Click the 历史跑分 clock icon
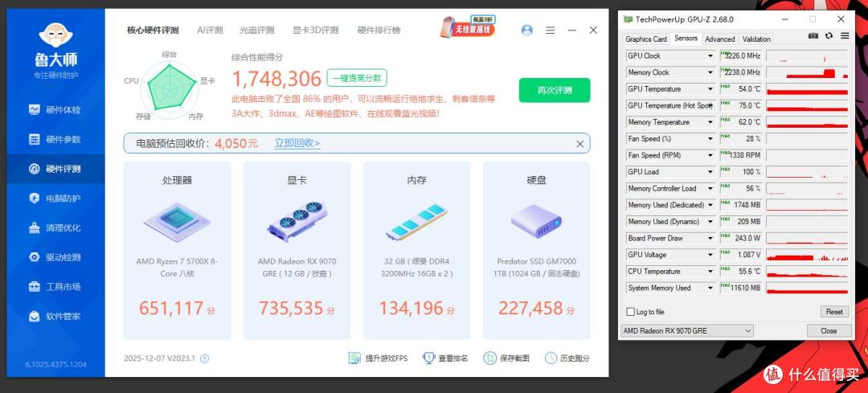Viewport: 868px width, 393px height. click(x=551, y=358)
